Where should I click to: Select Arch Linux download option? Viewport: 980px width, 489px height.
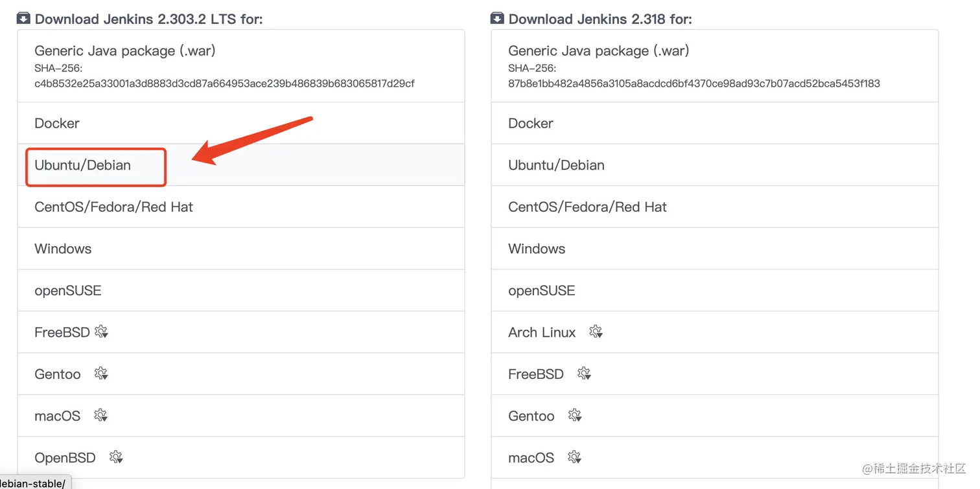[x=715, y=332]
